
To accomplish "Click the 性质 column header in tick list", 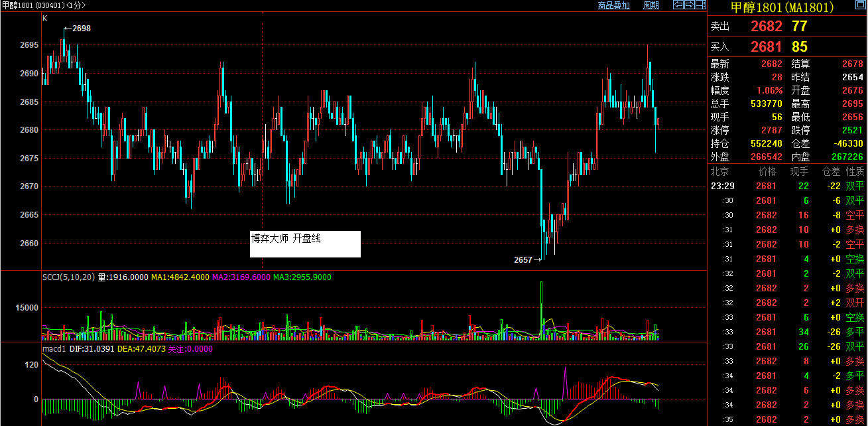I will point(855,172).
